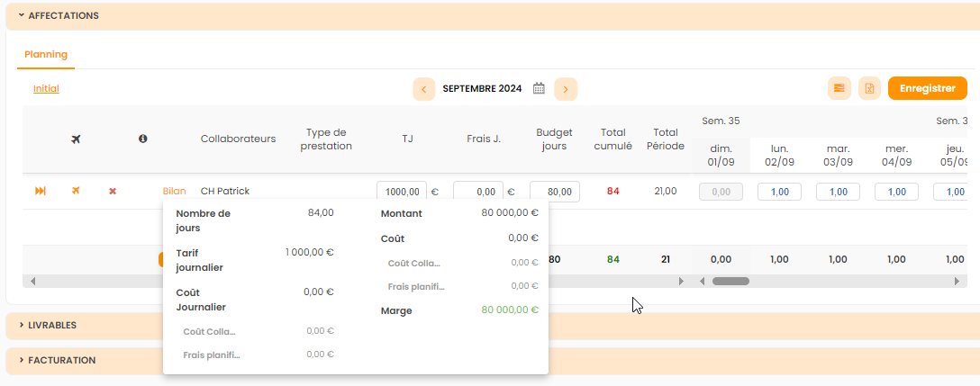This screenshot has height=386, width=980.
Task: Click the Bilan link for CH Patrick
Action: click(x=174, y=191)
